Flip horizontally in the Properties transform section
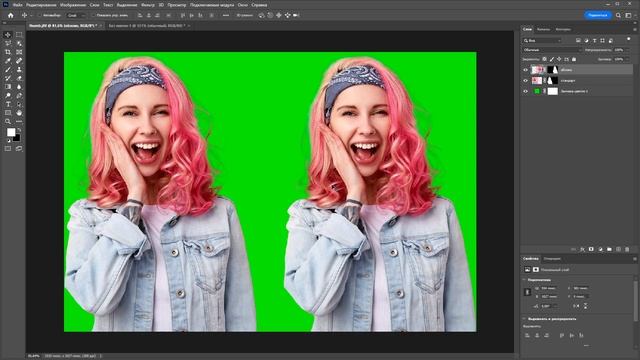The height and width of the screenshot is (360, 640). (x=576, y=306)
